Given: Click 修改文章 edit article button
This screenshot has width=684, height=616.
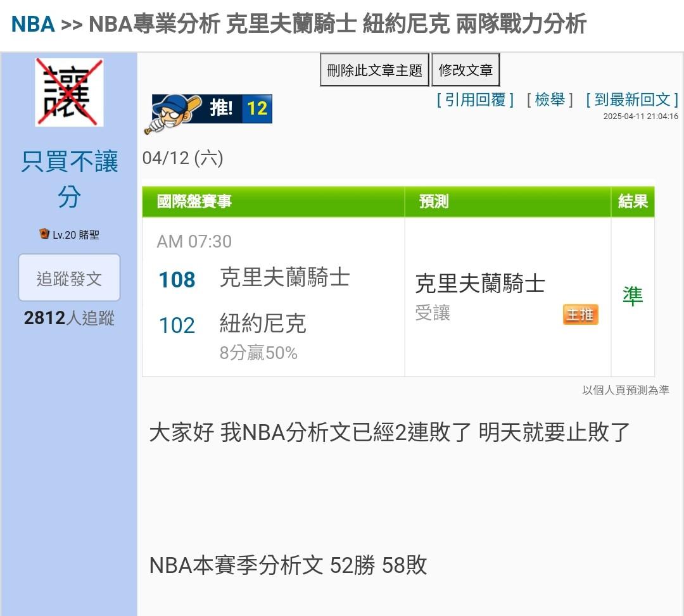Looking at the screenshot, I should pyautogui.click(x=465, y=70).
